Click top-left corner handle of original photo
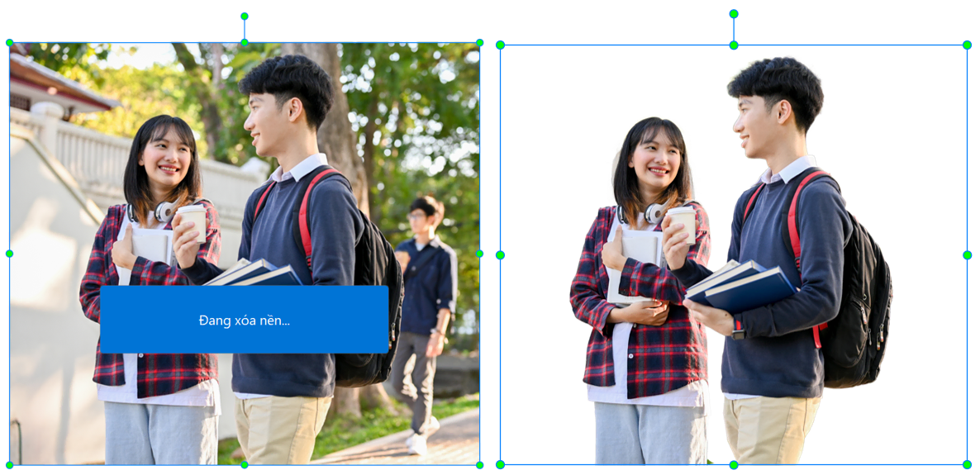The image size is (980, 475). click(x=9, y=42)
